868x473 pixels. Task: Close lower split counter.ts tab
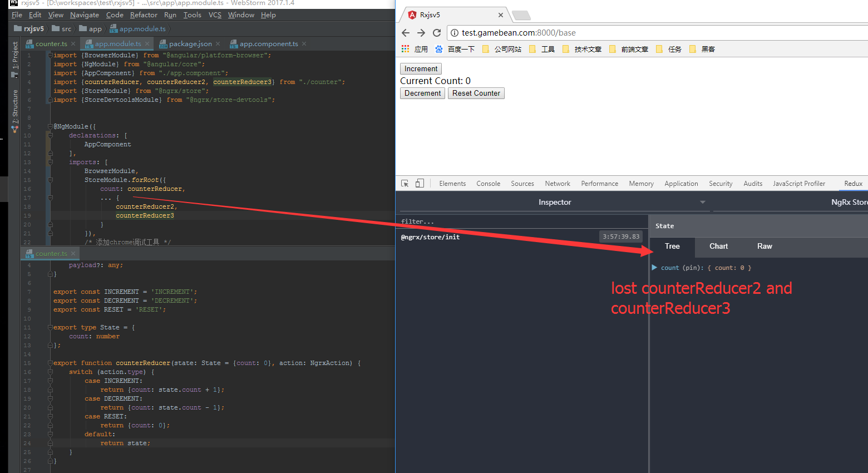pos(73,254)
